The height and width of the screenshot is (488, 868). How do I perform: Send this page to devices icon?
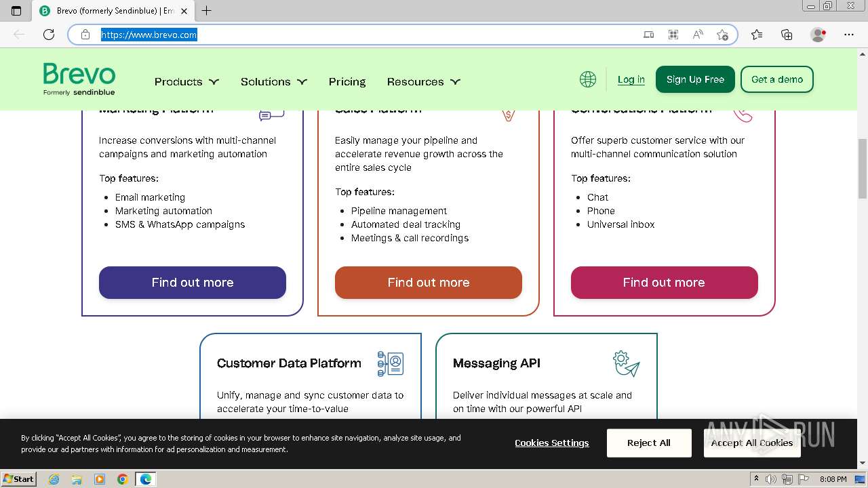[649, 35]
